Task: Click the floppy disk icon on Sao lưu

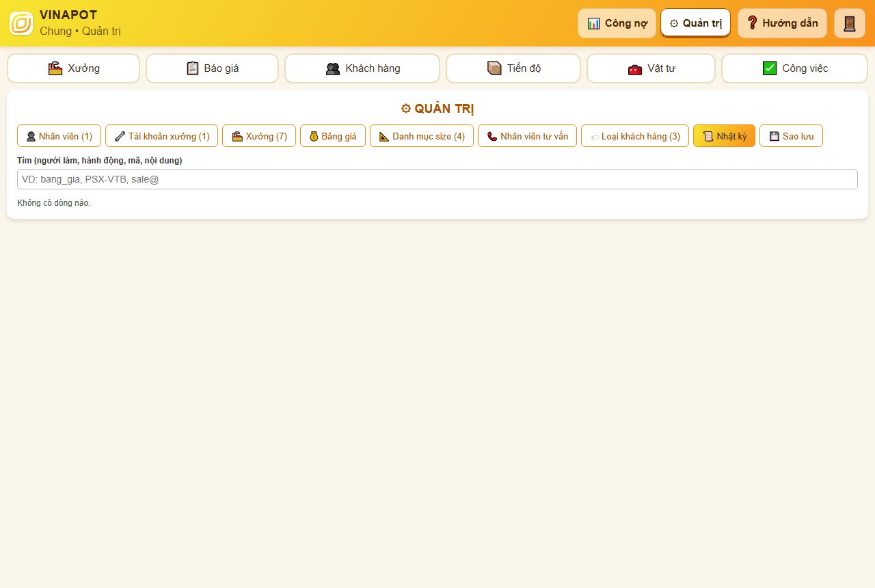Action: coord(775,137)
